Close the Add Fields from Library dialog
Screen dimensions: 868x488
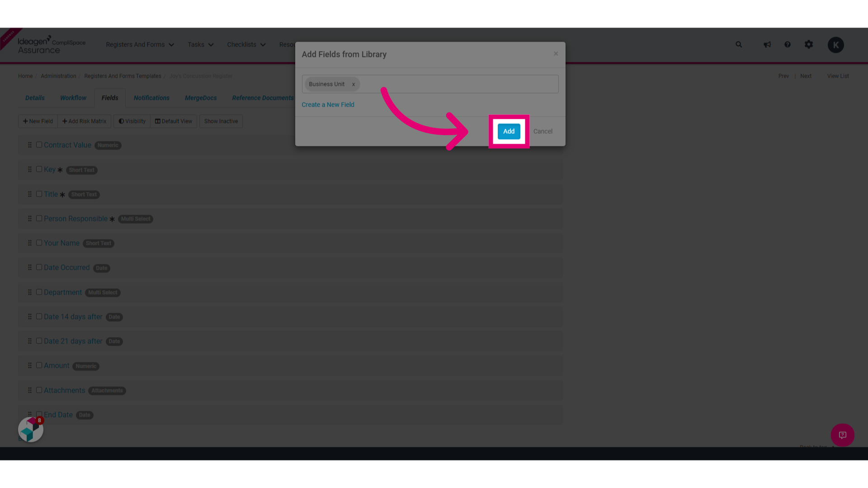pyautogui.click(x=556, y=54)
